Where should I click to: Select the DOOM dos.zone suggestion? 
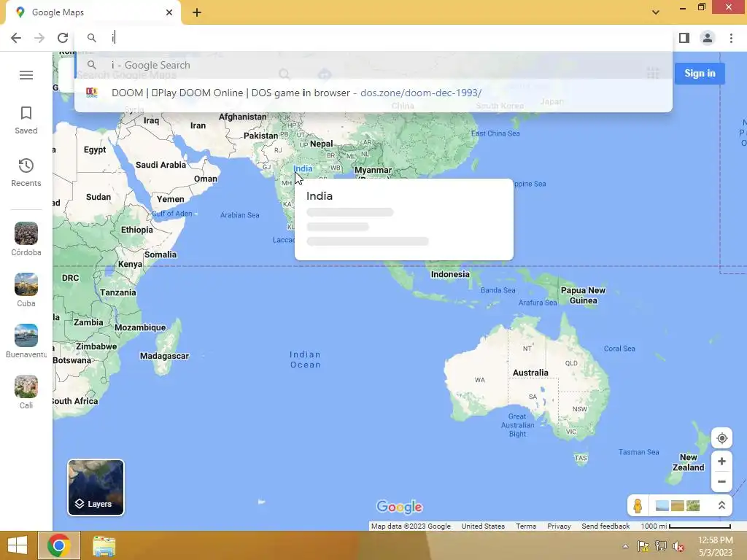point(374,93)
